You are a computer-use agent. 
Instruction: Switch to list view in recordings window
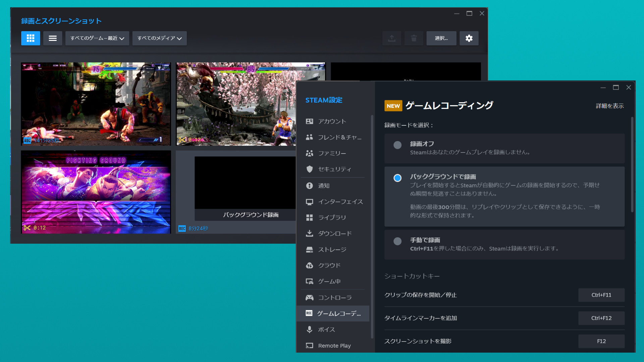(x=53, y=38)
